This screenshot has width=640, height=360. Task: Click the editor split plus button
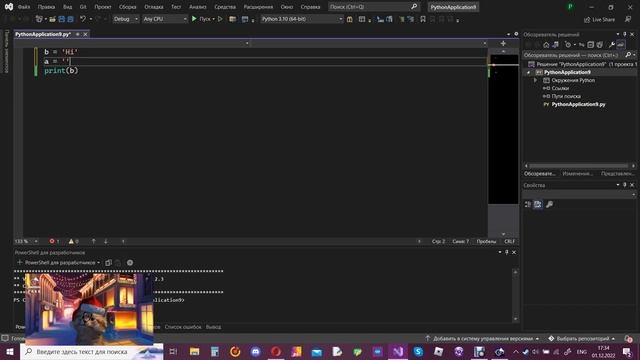(503, 43)
